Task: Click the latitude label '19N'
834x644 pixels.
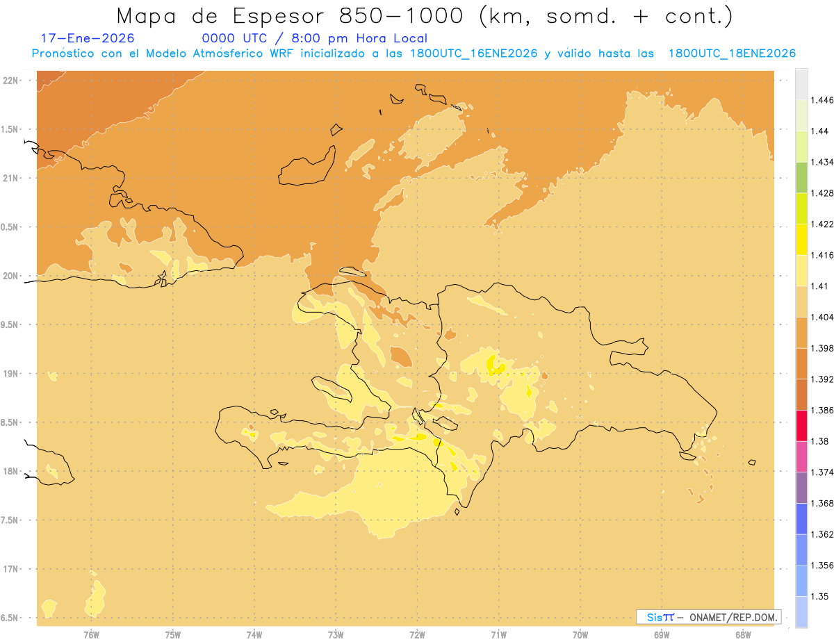Action: click(10, 374)
